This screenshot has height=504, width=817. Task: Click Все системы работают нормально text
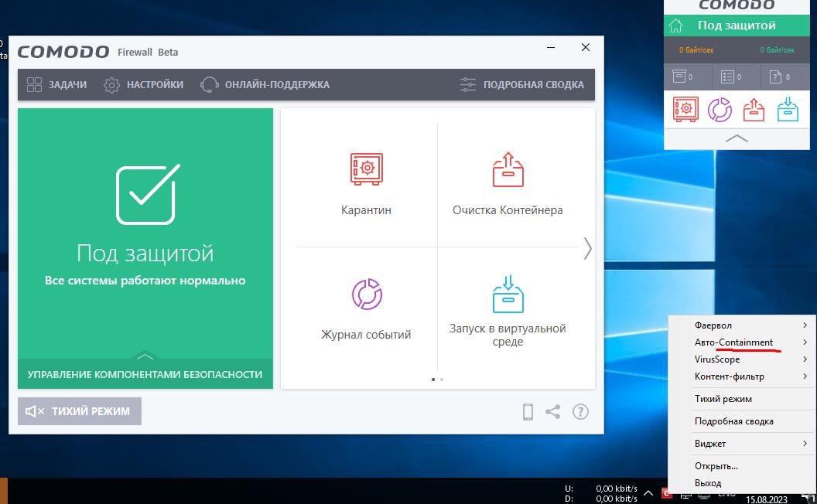145,281
